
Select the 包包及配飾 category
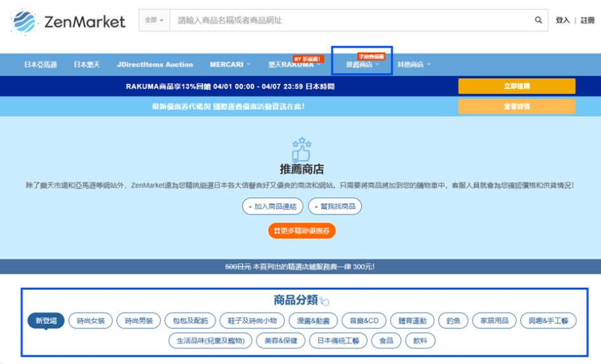click(x=190, y=320)
